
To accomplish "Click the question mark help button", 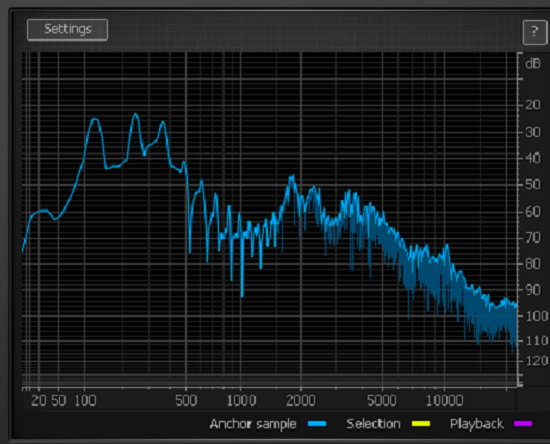I will 534,32.
